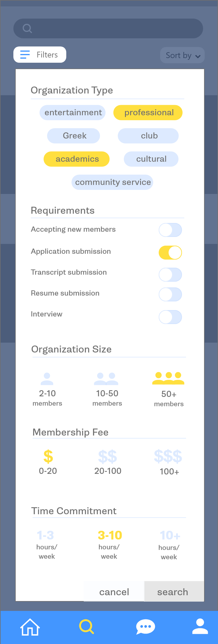Open the profile person icon
218x644 pixels.
tap(200, 626)
